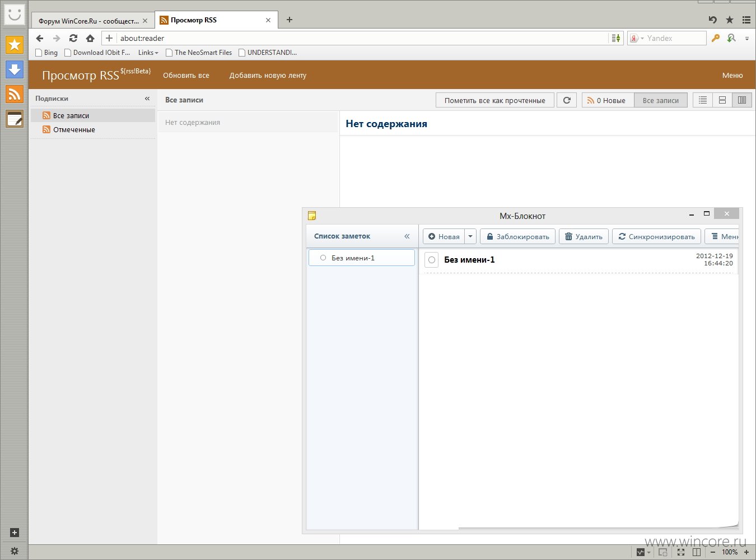Reopen closed tab with undo icon
The height and width of the screenshot is (560, 756).
tap(713, 20)
